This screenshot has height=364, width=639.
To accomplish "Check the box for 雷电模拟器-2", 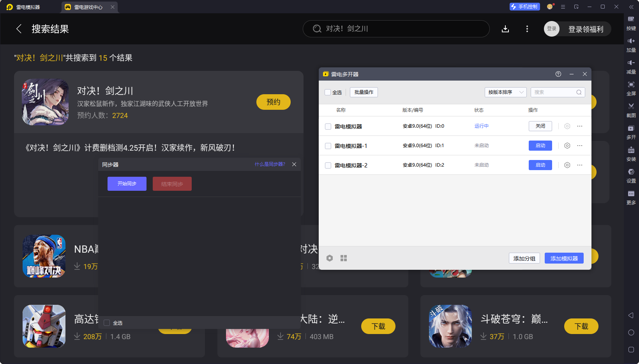I will (x=328, y=165).
